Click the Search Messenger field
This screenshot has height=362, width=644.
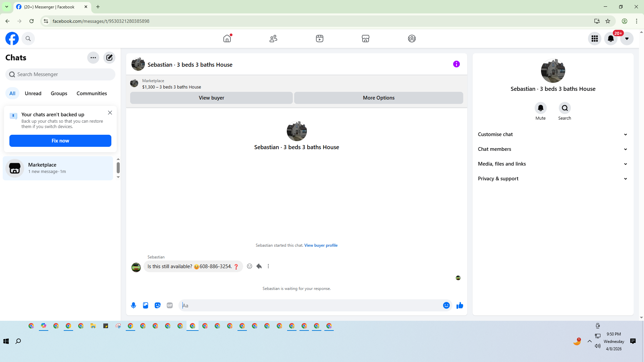[60, 74]
